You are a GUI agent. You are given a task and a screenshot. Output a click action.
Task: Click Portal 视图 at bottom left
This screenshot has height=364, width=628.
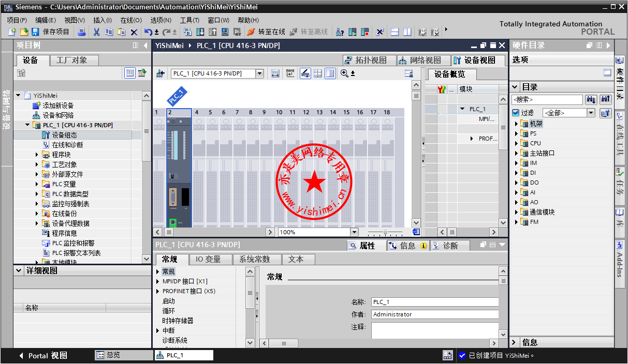tap(43, 355)
